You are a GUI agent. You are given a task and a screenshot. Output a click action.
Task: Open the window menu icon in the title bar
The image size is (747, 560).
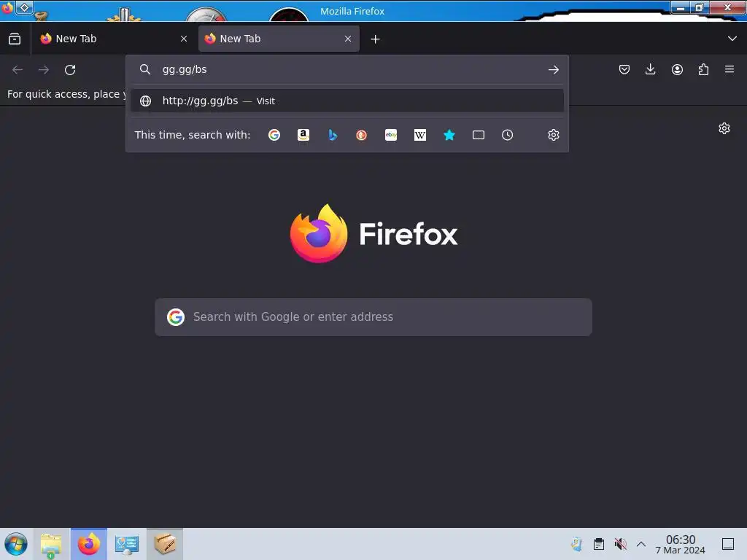tap(7, 7)
